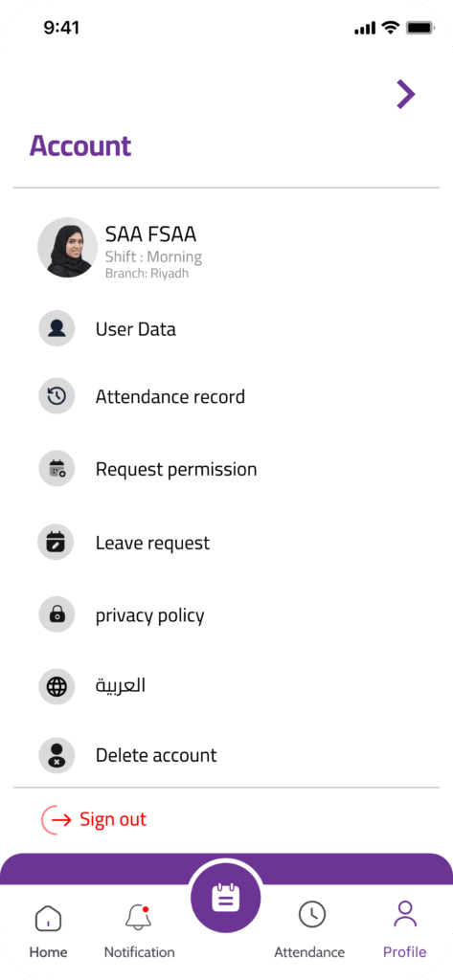Screen dimensions: 453x980
Task: Tap the Attendance record history clock icon
Action: tap(57, 396)
